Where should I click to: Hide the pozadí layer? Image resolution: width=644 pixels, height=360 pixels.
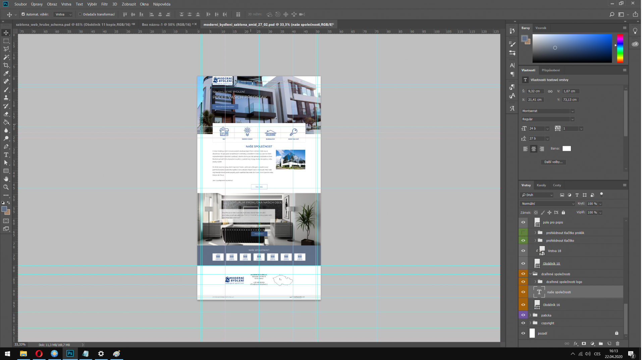pyautogui.click(x=523, y=333)
